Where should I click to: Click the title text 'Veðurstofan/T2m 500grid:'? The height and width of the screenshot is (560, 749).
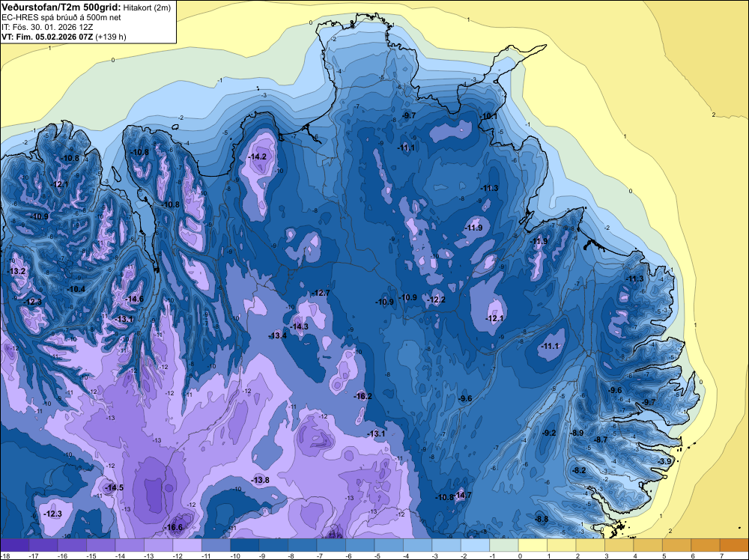pyautogui.click(x=61, y=7)
